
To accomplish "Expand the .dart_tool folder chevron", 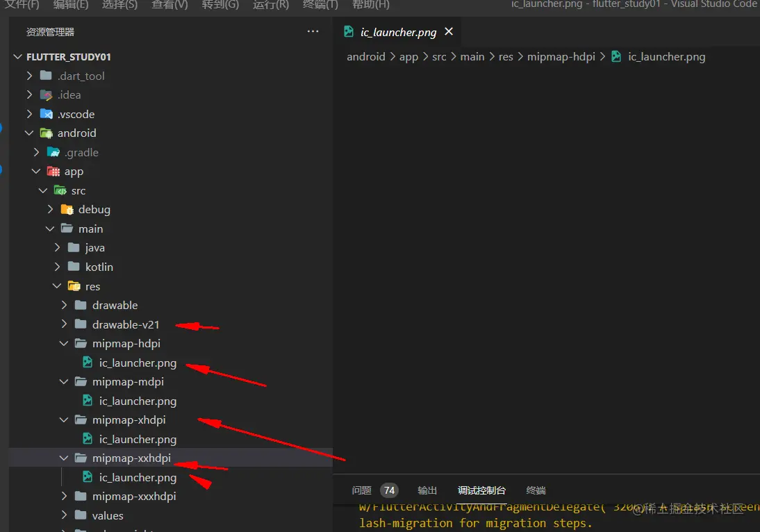I will 30,76.
